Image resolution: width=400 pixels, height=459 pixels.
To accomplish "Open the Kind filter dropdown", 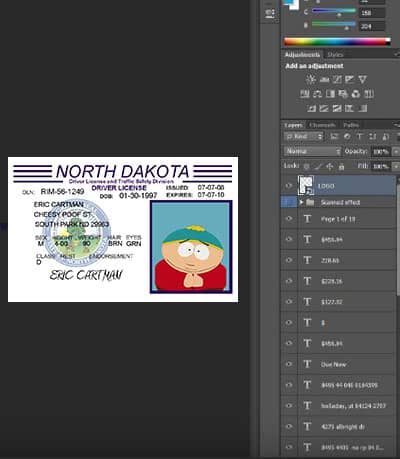I will (304, 136).
